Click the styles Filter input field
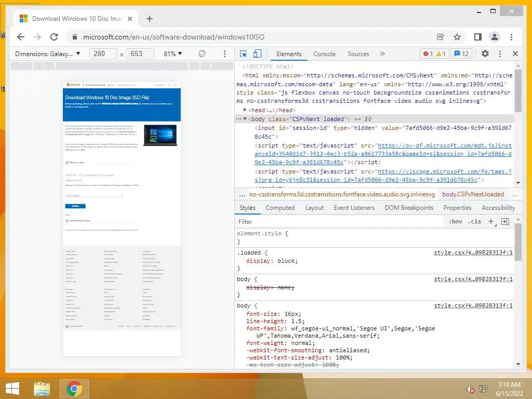Screen dimensions: 532x399 339,221
